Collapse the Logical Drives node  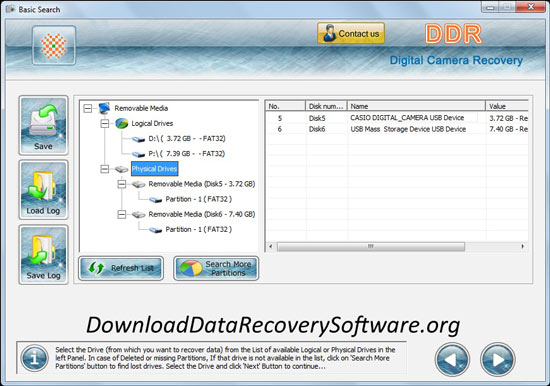point(105,123)
